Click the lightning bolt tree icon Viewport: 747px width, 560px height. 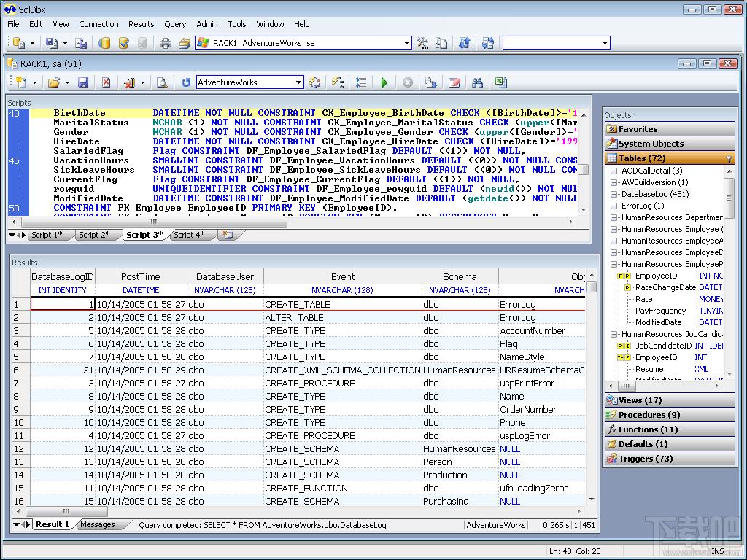coord(338,82)
